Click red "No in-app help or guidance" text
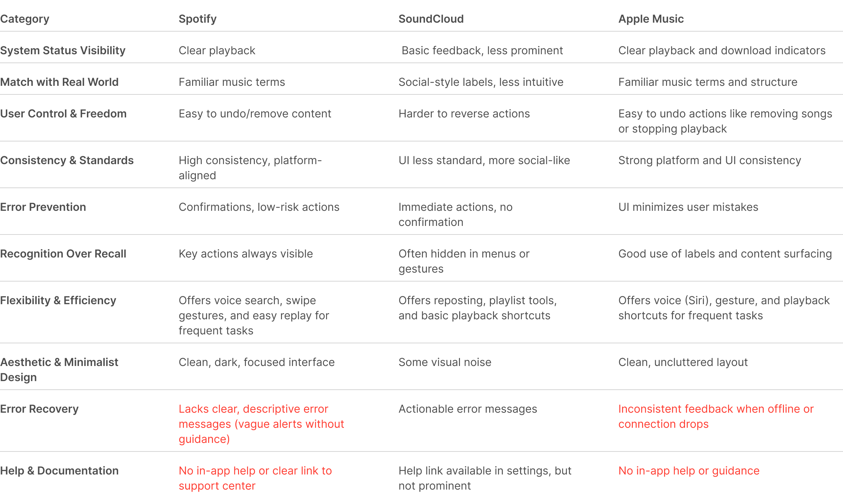The image size is (843, 504). tap(688, 471)
